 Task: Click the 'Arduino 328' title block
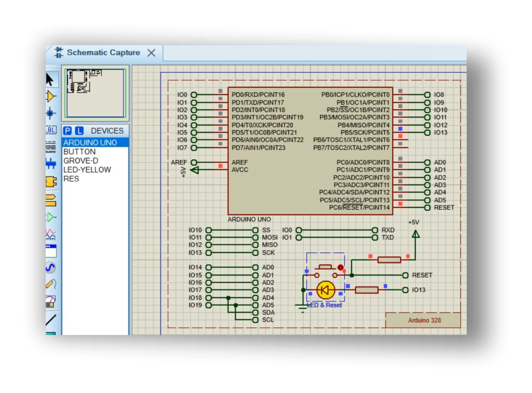click(423, 320)
